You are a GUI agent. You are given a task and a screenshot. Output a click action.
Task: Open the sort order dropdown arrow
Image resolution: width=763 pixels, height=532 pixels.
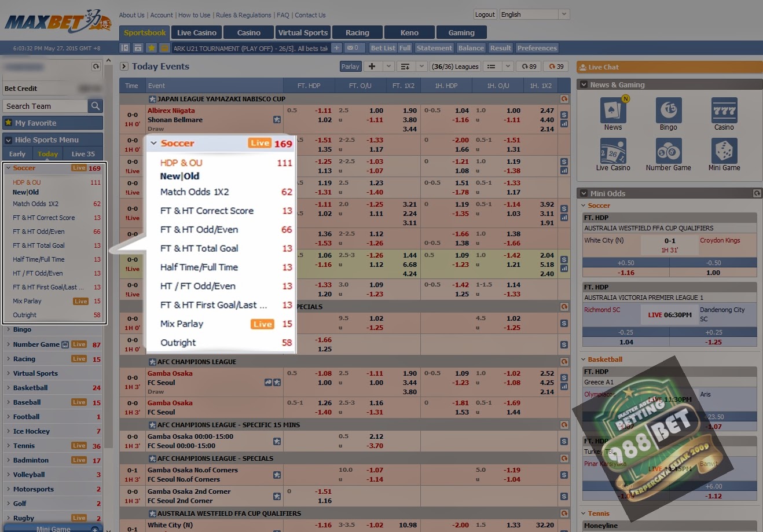[x=421, y=66]
